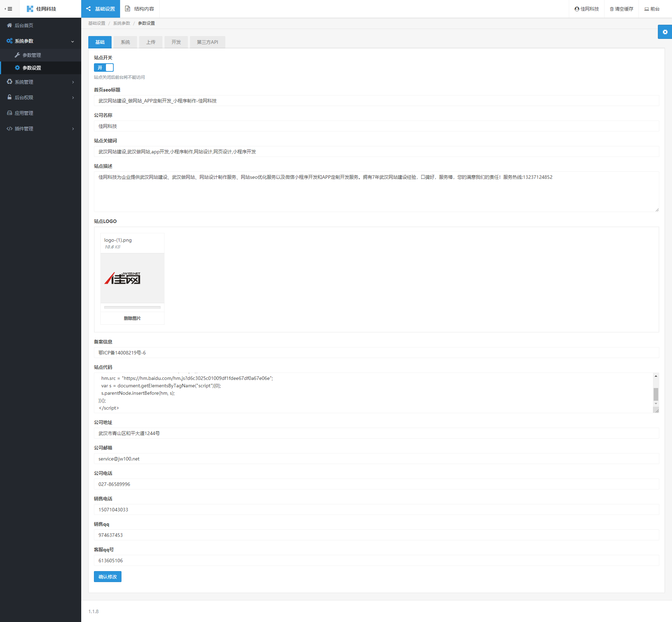Switch to the 开发 tab
672x622 pixels.
[176, 42]
